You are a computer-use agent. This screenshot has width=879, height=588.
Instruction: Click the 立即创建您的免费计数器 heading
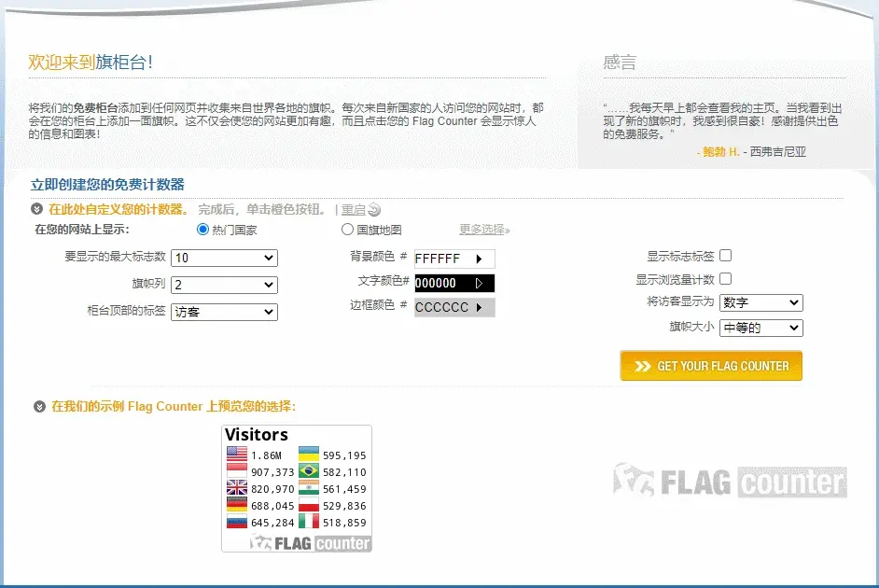(107, 185)
